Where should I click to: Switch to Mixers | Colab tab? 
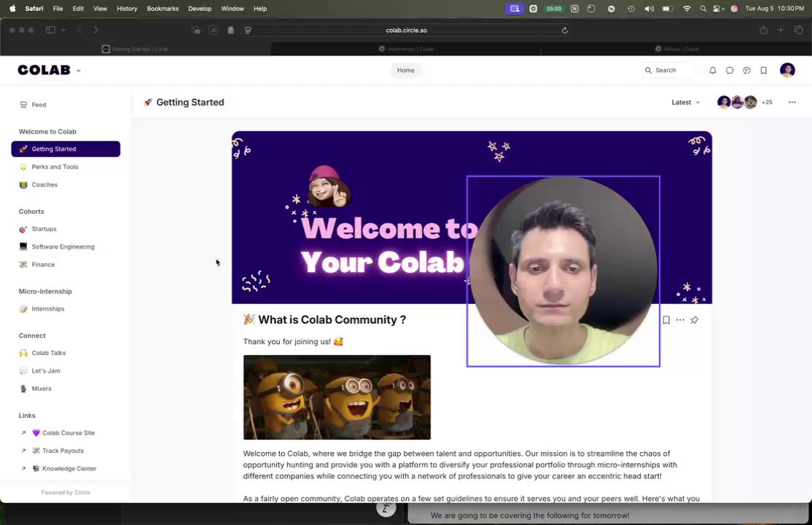coord(676,50)
